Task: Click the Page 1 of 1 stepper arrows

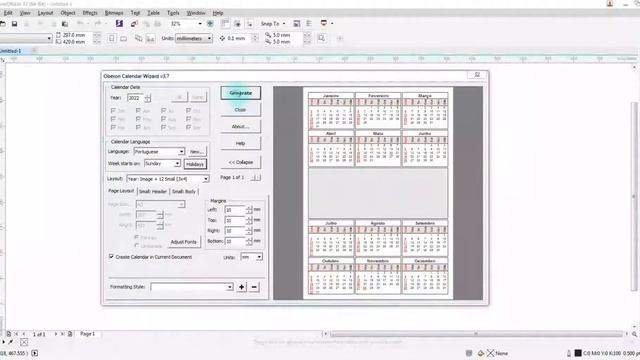Action: (x=256, y=178)
